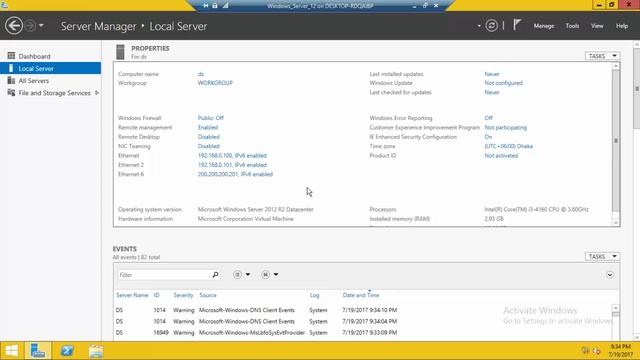Click Windows Firewall Public: Off link
Image resolution: width=640 pixels, height=360 pixels.
coord(211,118)
